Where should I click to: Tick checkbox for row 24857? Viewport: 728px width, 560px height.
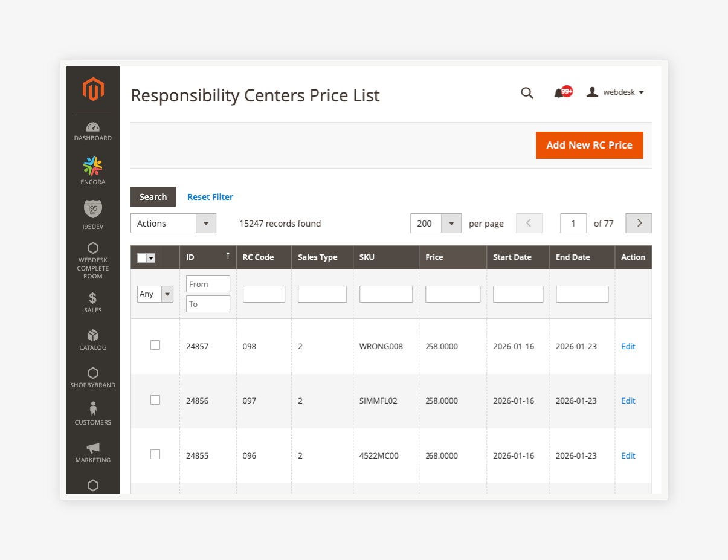pyautogui.click(x=155, y=345)
